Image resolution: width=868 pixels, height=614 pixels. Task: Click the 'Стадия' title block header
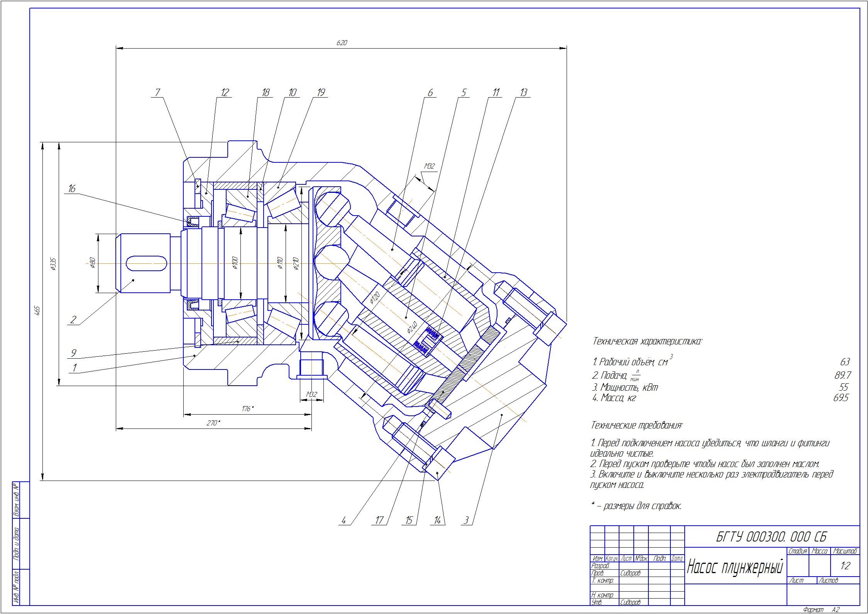tap(798, 551)
